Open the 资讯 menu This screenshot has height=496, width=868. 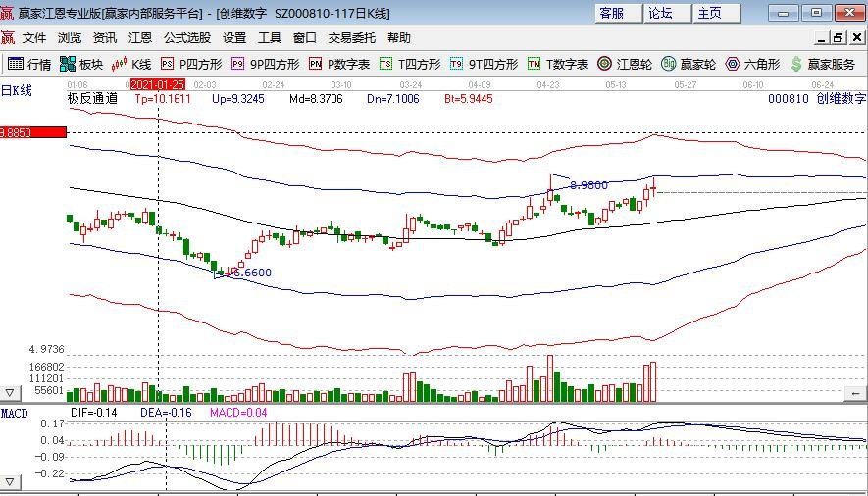[x=105, y=37]
